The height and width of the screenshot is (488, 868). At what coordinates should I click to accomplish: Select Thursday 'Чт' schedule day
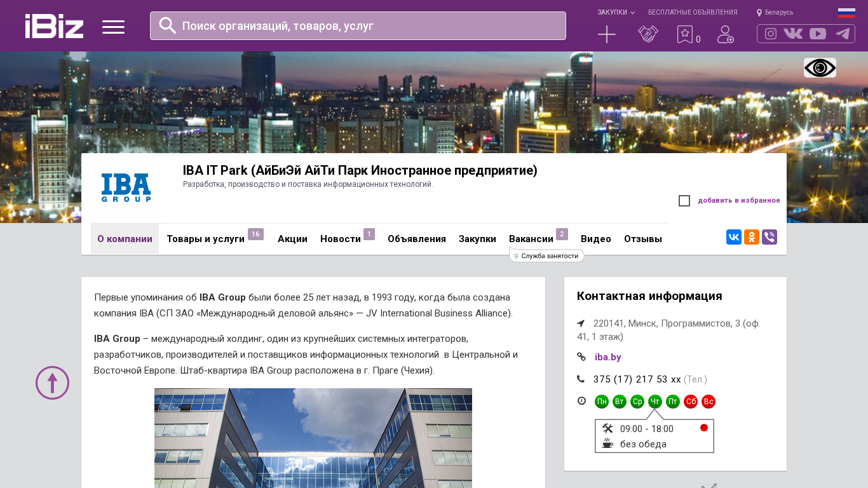pos(655,402)
